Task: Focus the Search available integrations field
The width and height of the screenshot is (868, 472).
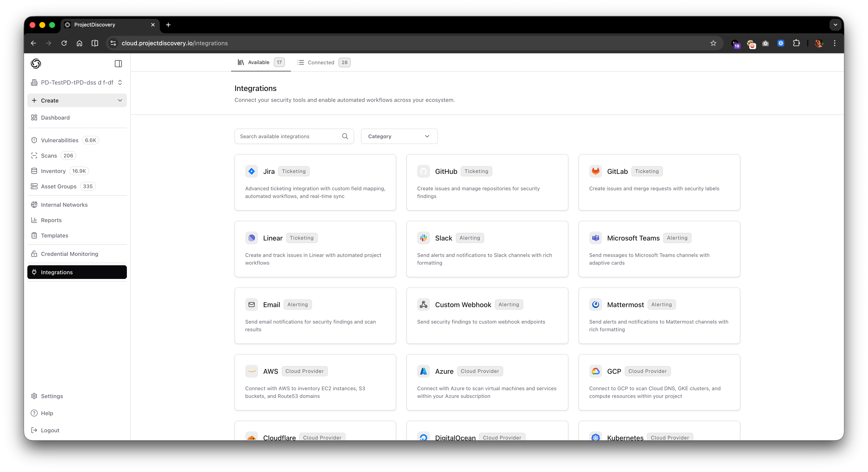Action: pyautogui.click(x=288, y=136)
